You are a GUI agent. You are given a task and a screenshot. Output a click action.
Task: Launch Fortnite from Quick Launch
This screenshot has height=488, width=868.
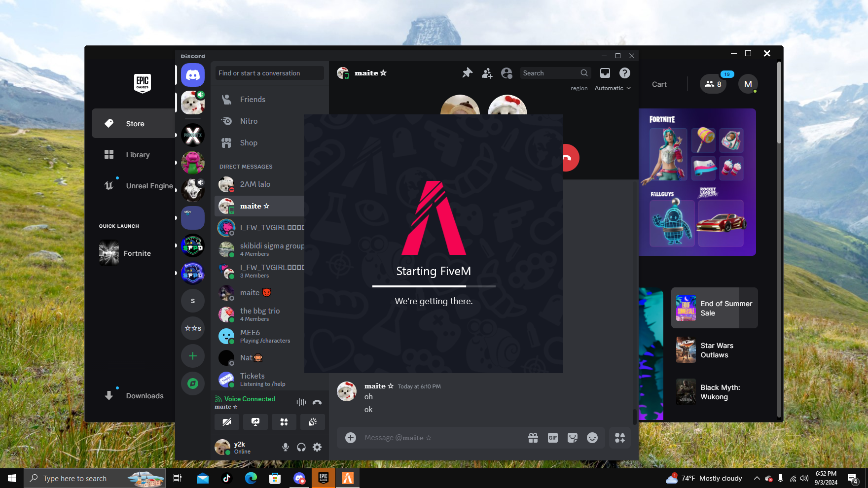(x=133, y=253)
